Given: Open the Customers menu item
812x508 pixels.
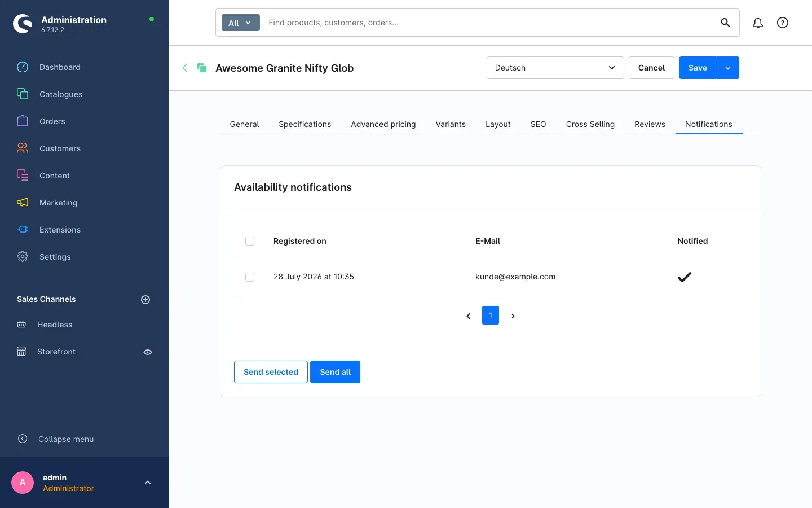Looking at the screenshot, I should coord(60,148).
